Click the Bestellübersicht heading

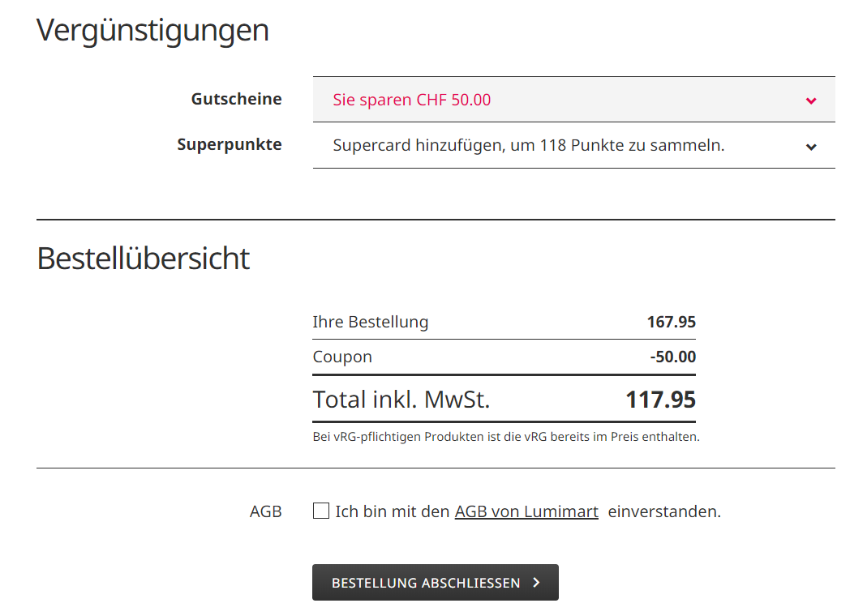tap(143, 259)
